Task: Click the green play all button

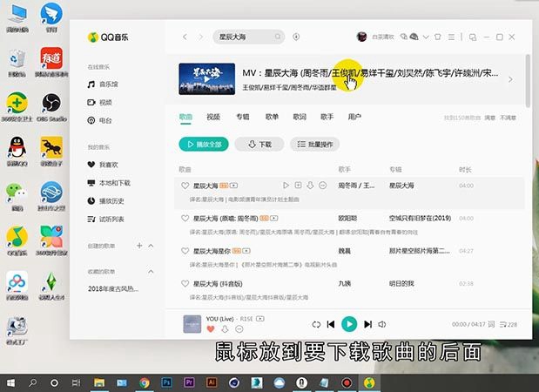Action: click(204, 145)
